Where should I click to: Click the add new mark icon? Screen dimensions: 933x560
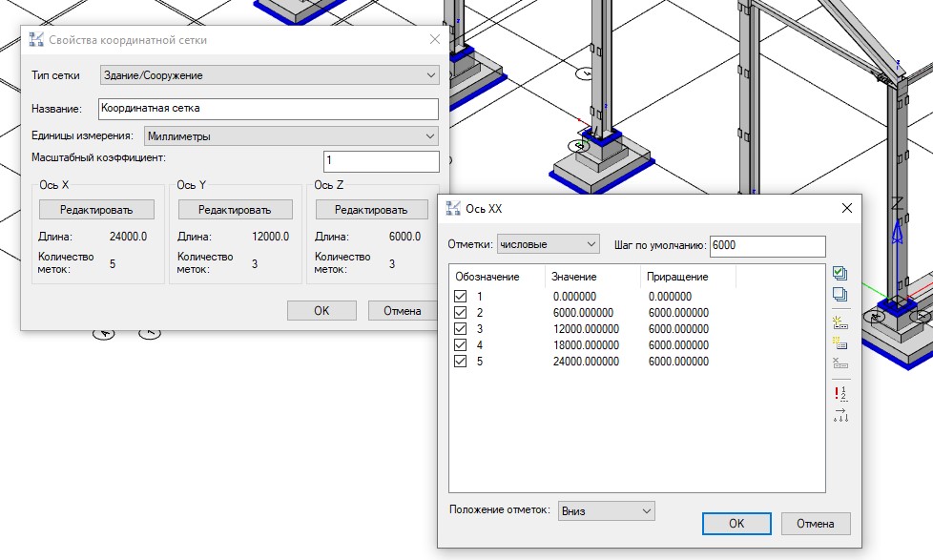coord(840,321)
